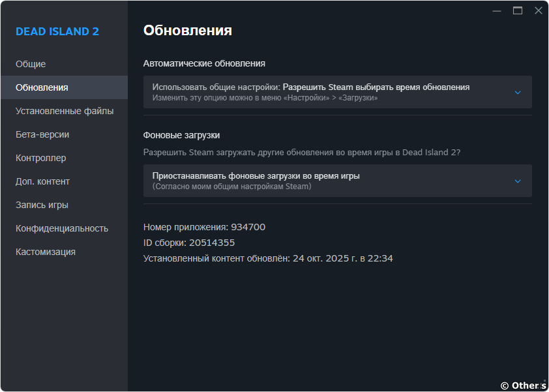Select Запись игры in the sidebar

coord(42,205)
